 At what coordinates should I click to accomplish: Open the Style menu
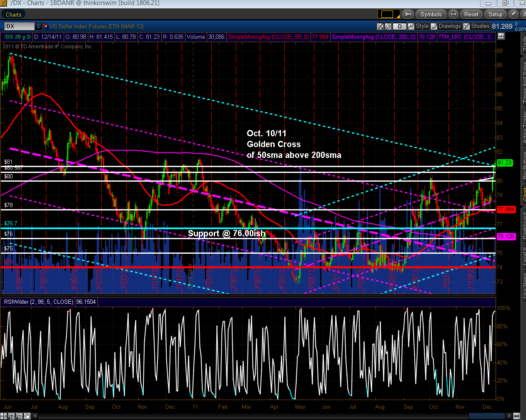[x=418, y=26]
